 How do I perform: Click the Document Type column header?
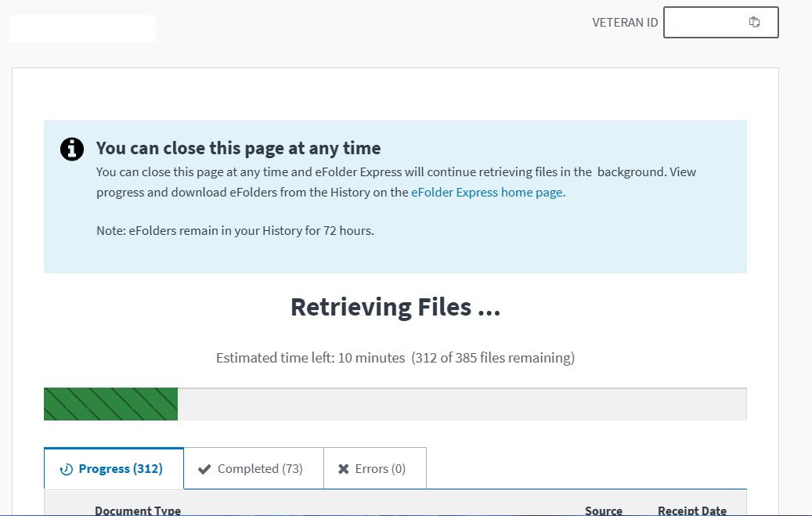(x=138, y=511)
